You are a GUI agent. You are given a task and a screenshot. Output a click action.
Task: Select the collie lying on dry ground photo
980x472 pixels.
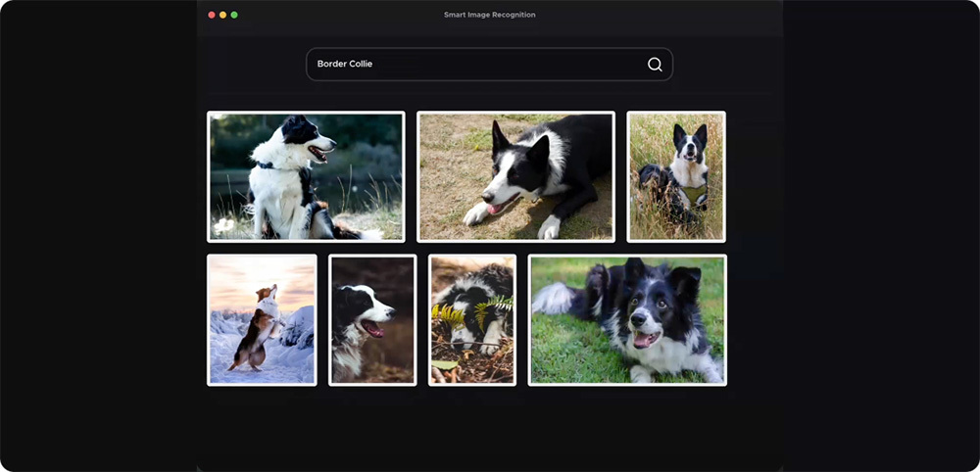[515, 176]
